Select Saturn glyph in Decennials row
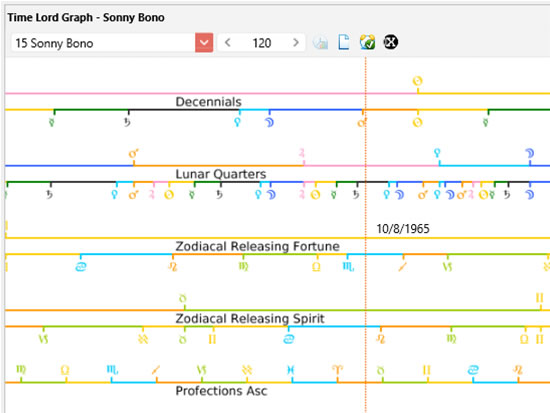Image resolution: width=550 pixels, height=413 pixels. click(x=127, y=122)
